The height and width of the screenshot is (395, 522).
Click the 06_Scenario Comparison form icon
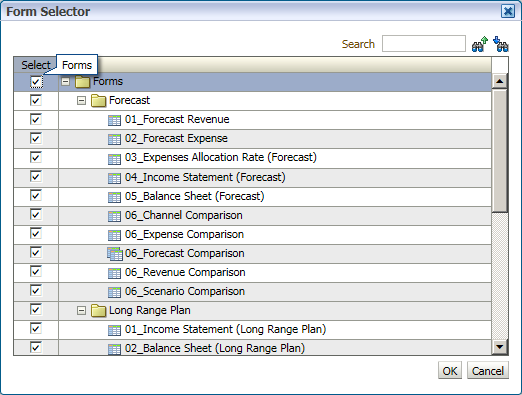pos(114,292)
